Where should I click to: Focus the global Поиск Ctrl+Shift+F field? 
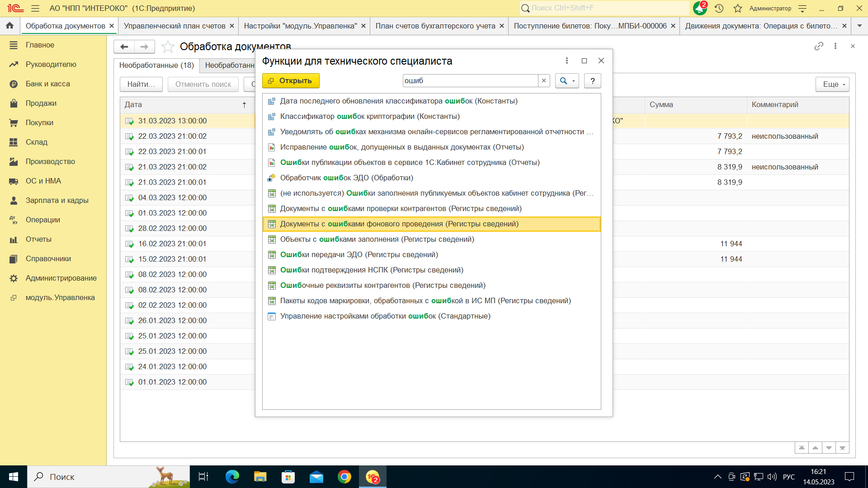[604, 8]
